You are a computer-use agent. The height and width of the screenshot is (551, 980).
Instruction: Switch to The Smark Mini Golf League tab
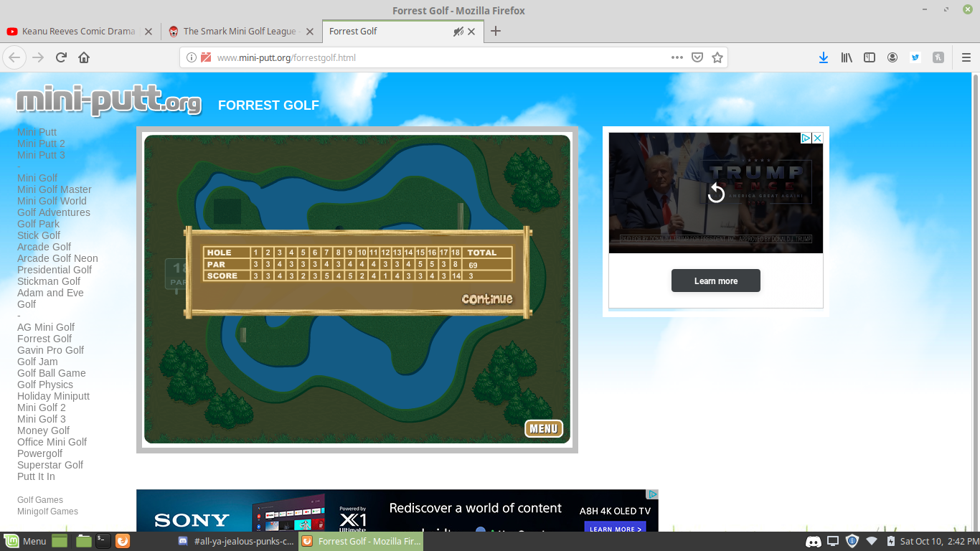(x=239, y=32)
